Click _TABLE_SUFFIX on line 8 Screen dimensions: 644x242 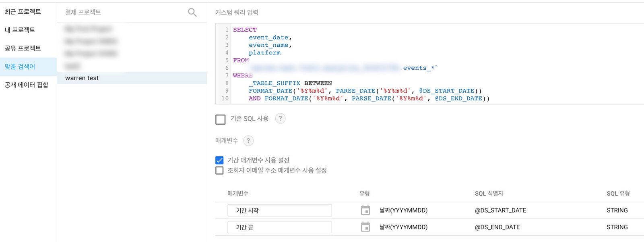(274, 83)
